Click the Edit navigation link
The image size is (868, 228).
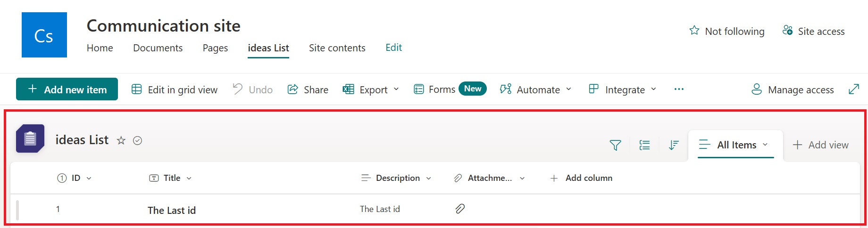[393, 48]
